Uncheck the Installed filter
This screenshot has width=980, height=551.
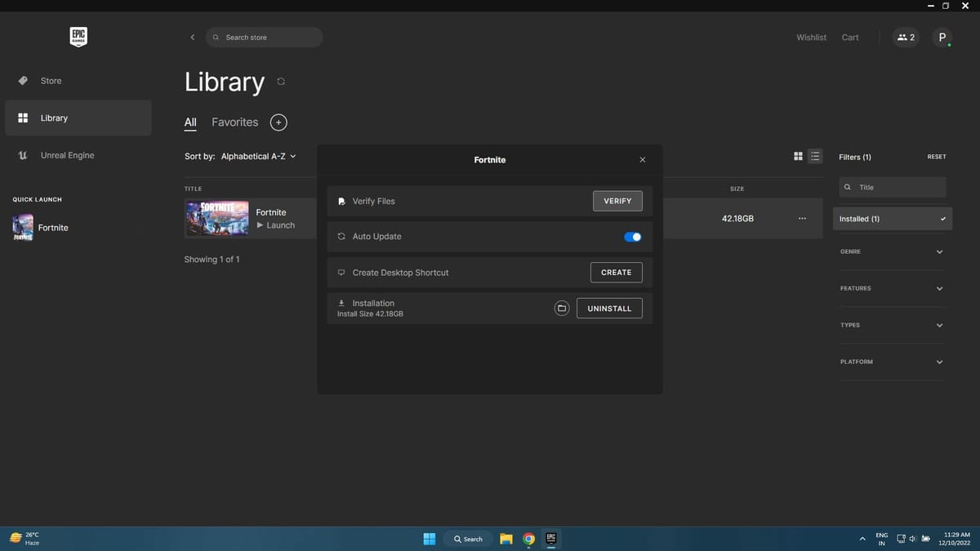pos(893,219)
